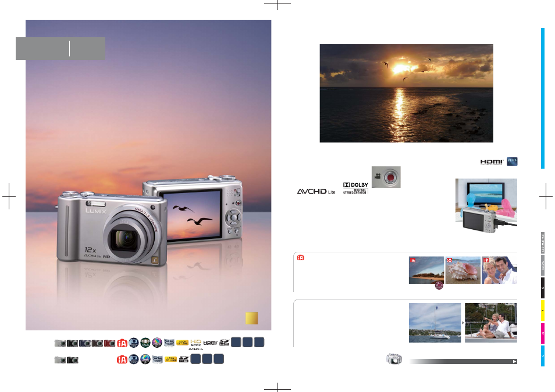Click the blue VIERA badge
Viewport: 555px width, 392px height.
coord(512,161)
